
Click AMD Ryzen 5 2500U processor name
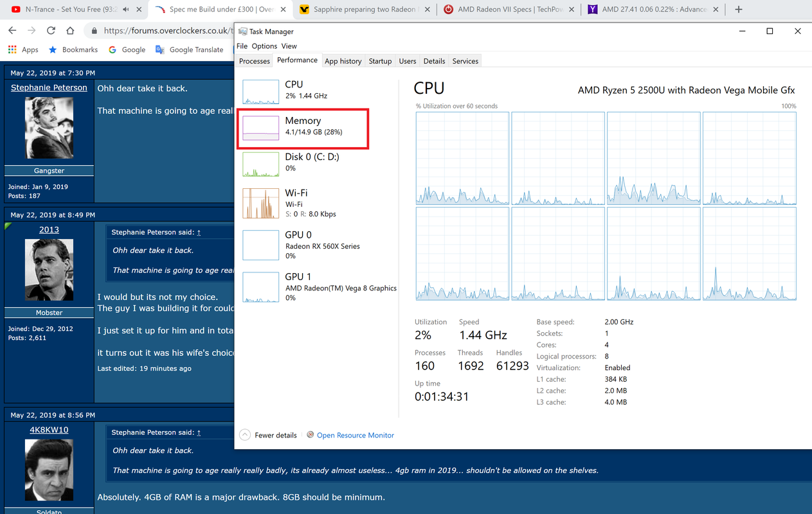pyautogui.click(x=686, y=90)
